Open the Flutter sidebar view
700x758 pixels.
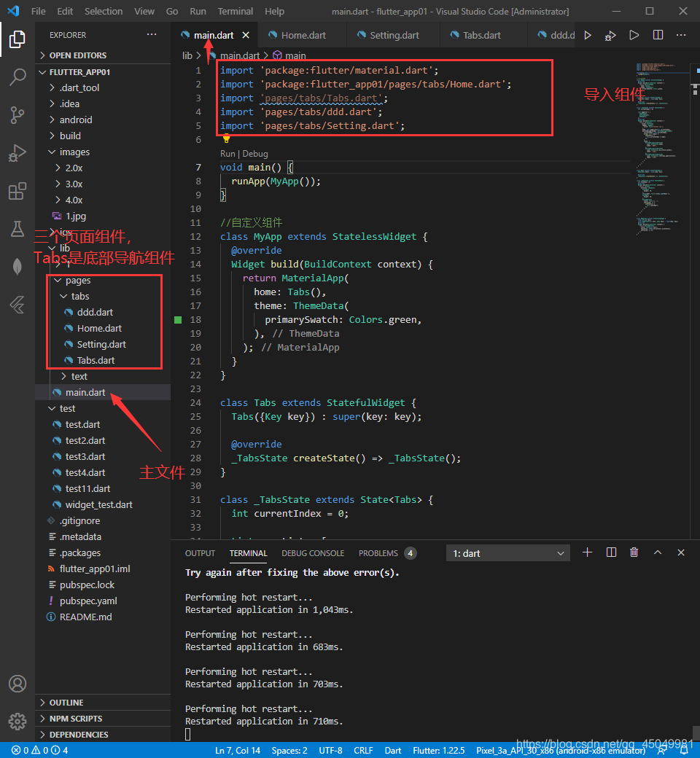[17, 305]
